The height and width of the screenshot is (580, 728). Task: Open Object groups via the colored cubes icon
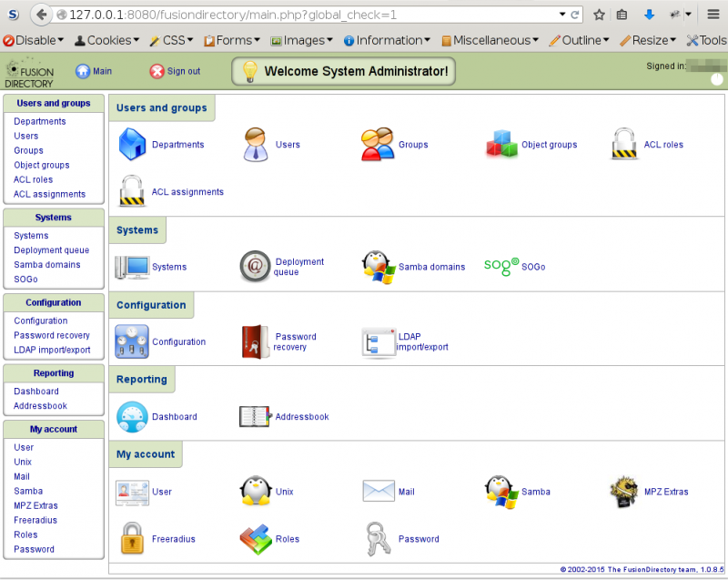point(501,144)
